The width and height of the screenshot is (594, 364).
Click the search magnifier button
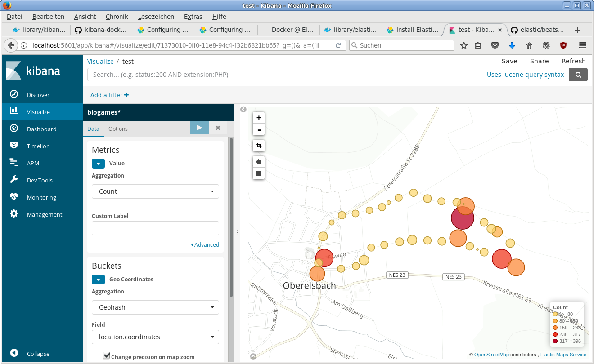pyautogui.click(x=578, y=75)
